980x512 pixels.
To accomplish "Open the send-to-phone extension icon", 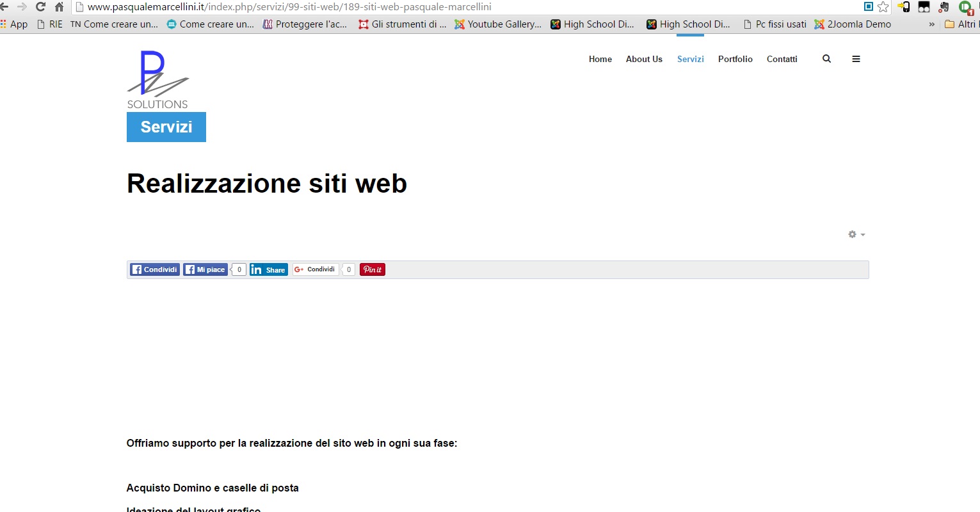I will tap(904, 7).
